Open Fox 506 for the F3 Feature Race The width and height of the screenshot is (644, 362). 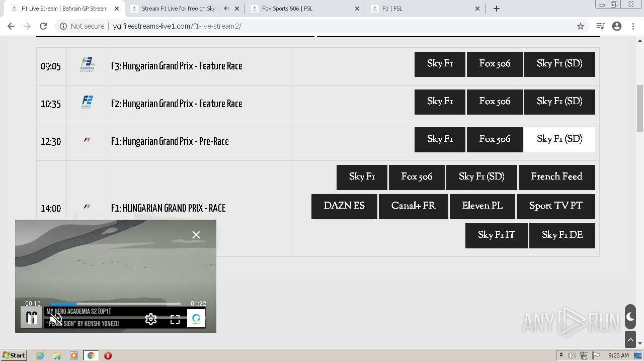(495, 64)
